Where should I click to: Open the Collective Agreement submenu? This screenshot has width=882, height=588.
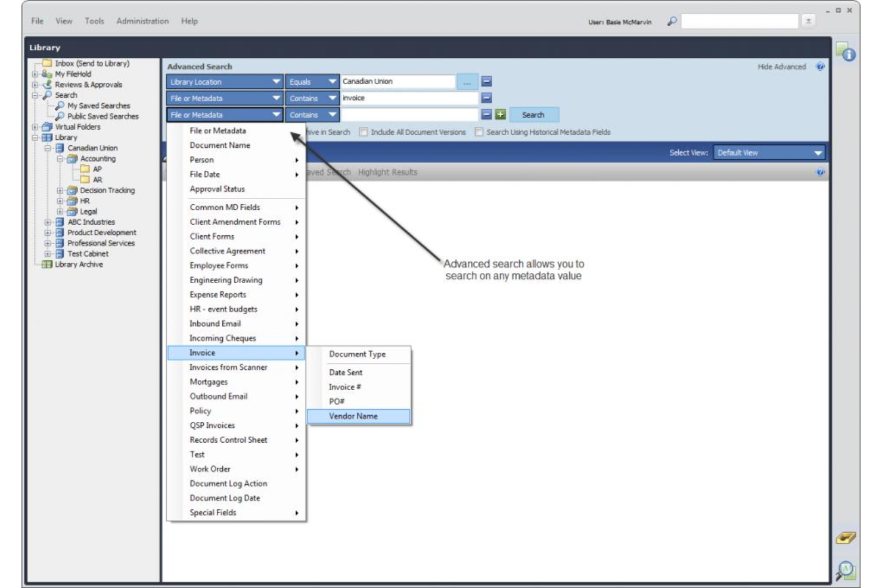[236, 251]
